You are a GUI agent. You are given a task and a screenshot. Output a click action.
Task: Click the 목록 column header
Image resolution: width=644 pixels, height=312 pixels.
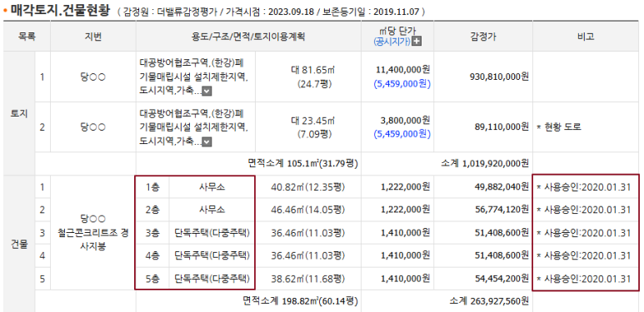point(27,37)
